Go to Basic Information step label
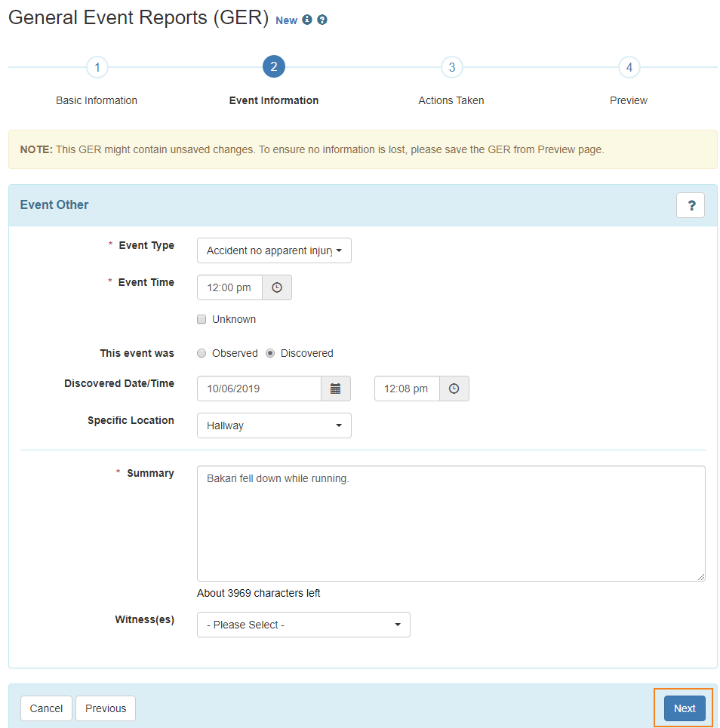This screenshot has width=720, height=728. click(97, 100)
